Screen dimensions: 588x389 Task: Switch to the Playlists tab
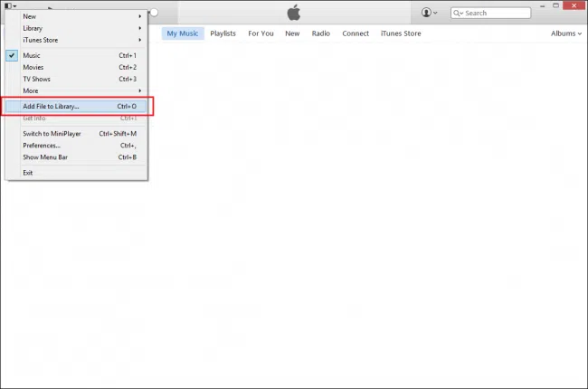(x=223, y=33)
